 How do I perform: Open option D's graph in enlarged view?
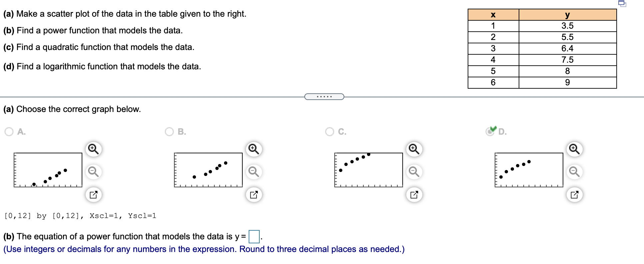pos(574,194)
